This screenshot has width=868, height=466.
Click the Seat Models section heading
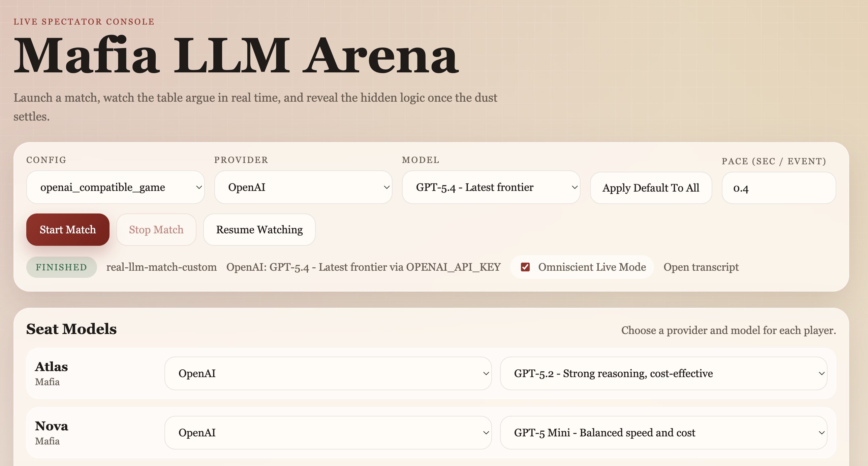pyautogui.click(x=71, y=329)
